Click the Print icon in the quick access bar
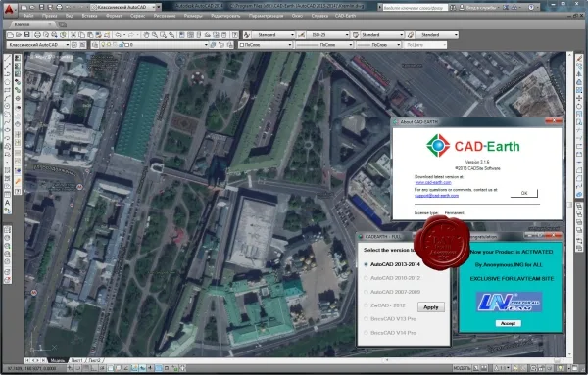Screen dimensions: 588x375 click(59, 7)
